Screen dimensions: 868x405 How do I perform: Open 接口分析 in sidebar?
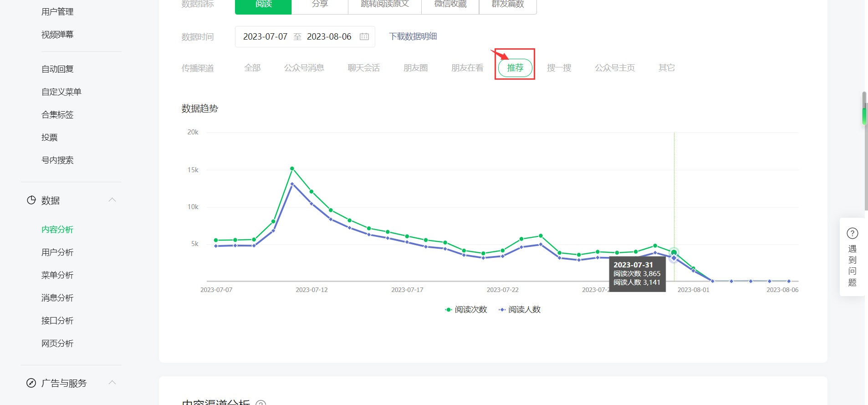pyautogui.click(x=57, y=321)
